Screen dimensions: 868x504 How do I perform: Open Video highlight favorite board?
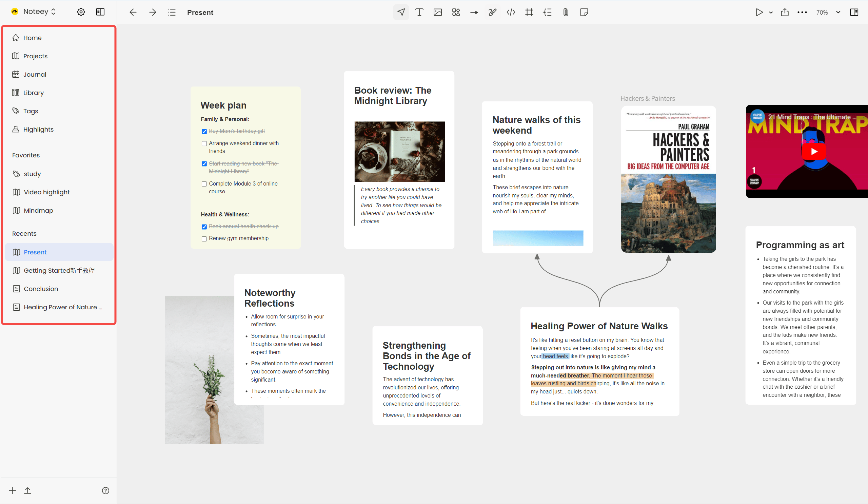[x=59, y=192]
